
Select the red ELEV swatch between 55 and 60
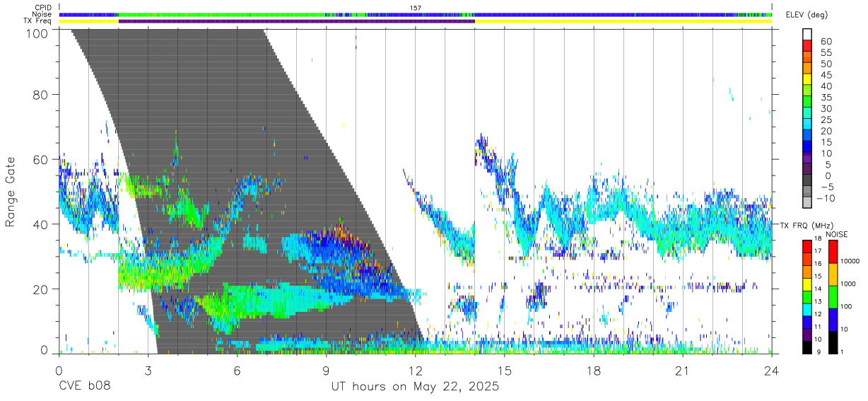[x=807, y=46]
